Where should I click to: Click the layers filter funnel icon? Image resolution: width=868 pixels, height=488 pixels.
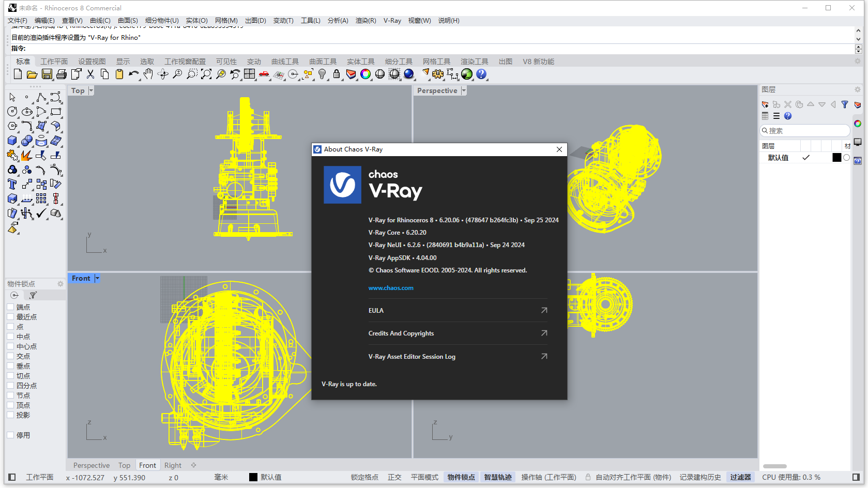pos(845,104)
